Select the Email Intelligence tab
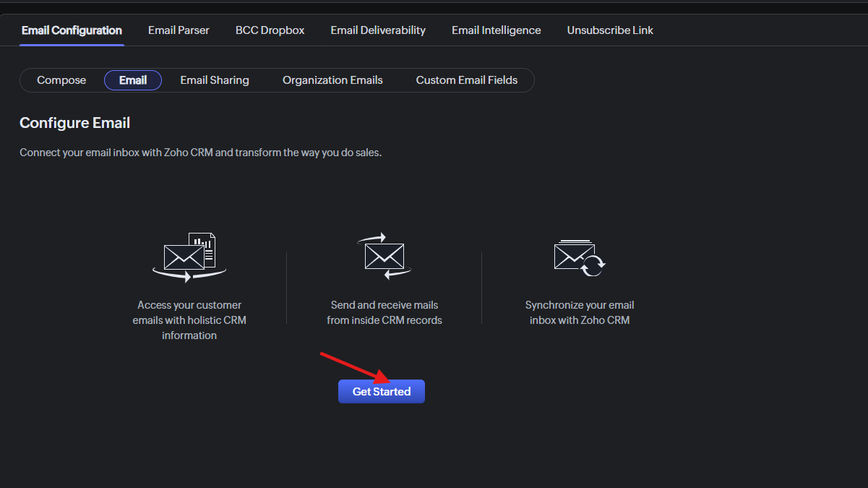This screenshot has width=868, height=488. (497, 30)
